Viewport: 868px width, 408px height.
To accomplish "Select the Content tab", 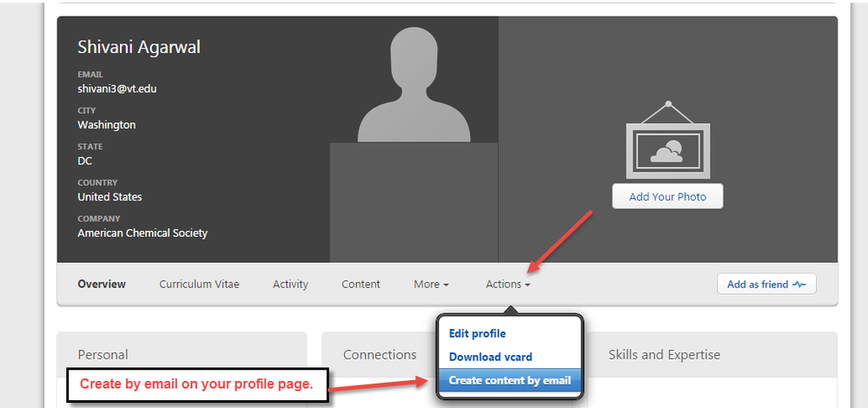I will (x=361, y=284).
